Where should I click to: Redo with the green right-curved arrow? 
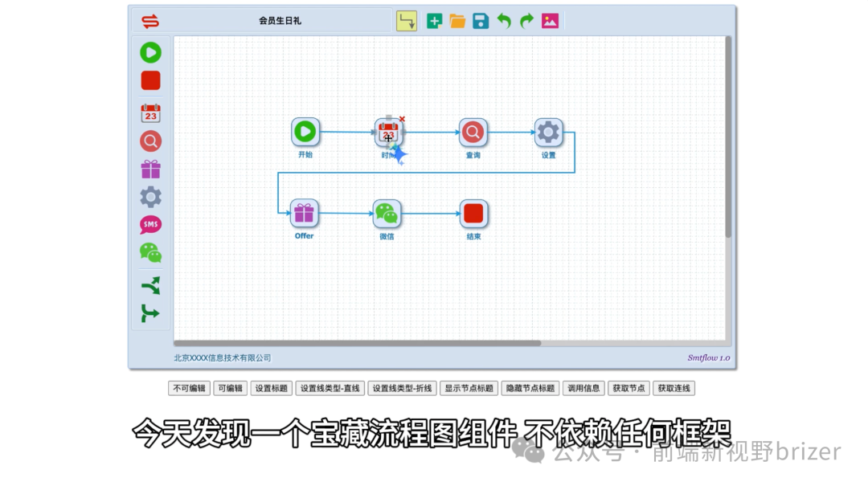526,21
